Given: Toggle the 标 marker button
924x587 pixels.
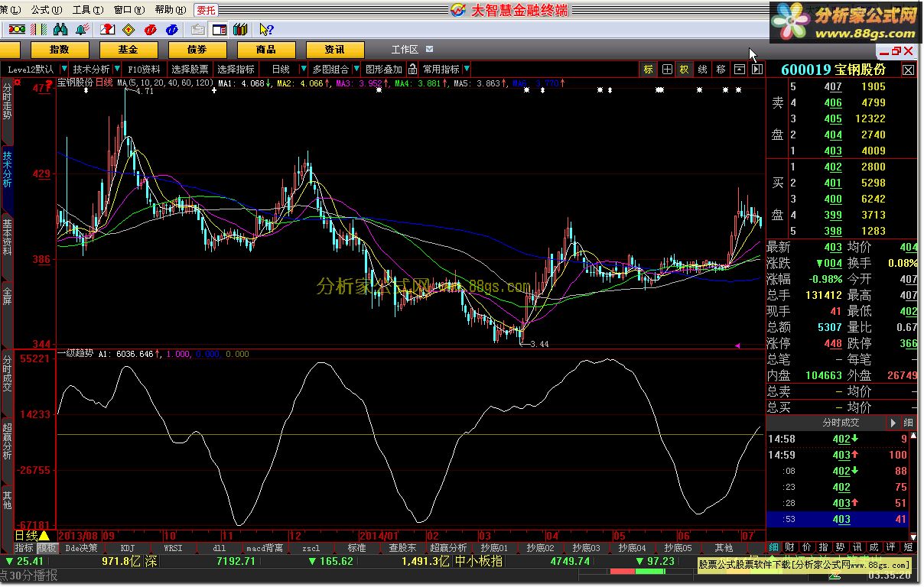Looking at the screenshot, I should click(x=649, y=69).
